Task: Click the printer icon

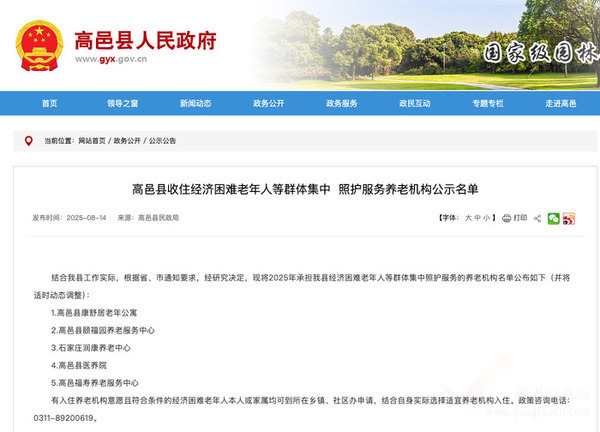Action: point(506,218)
